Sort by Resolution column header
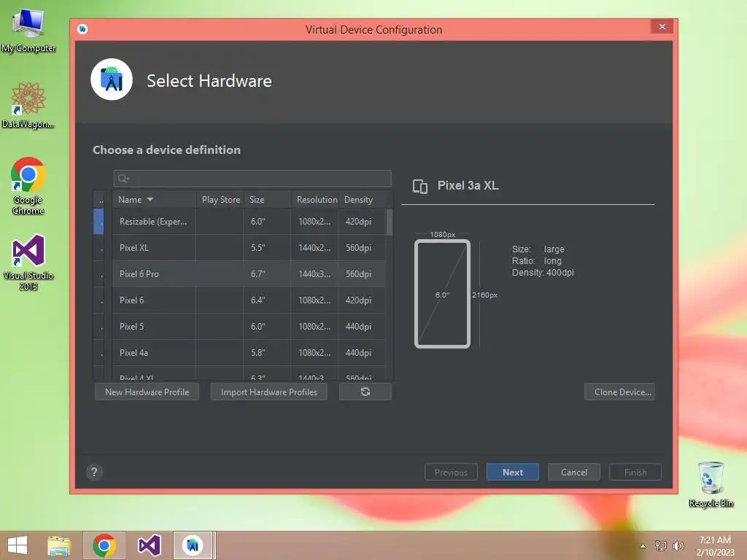Screen dimensions: 747x560 (315, 200)
